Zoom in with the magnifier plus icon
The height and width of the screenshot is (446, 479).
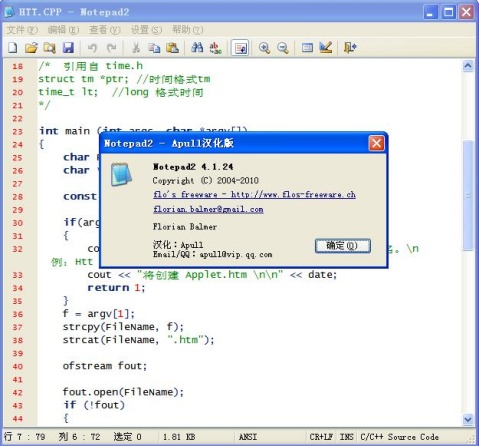click(264, 48)
